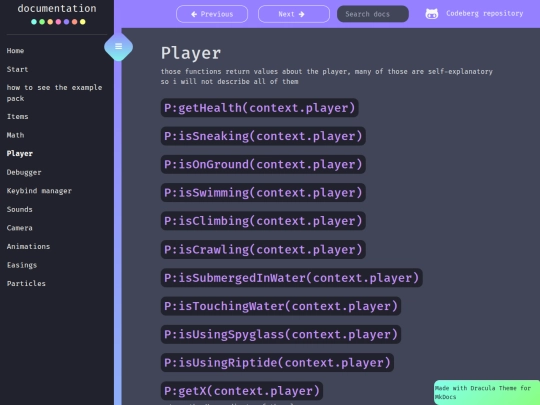Go to the Camera page
The width and height of the screenshot is (540, 405).
click(x=20, y=228)
